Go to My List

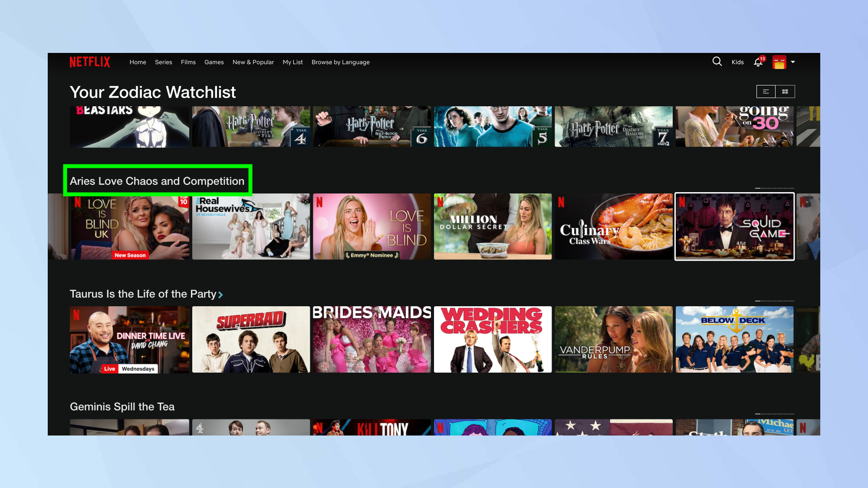click(x=293, y=62)
